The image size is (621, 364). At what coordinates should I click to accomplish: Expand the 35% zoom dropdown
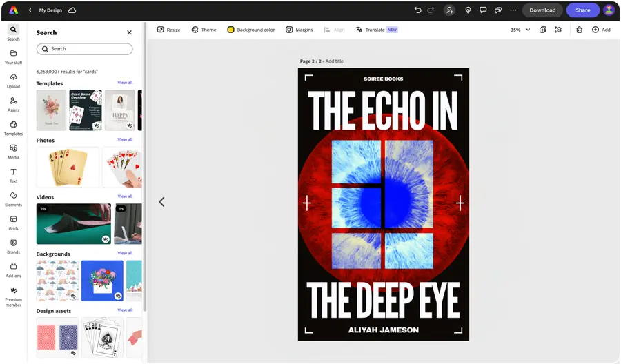pos(528,30)
